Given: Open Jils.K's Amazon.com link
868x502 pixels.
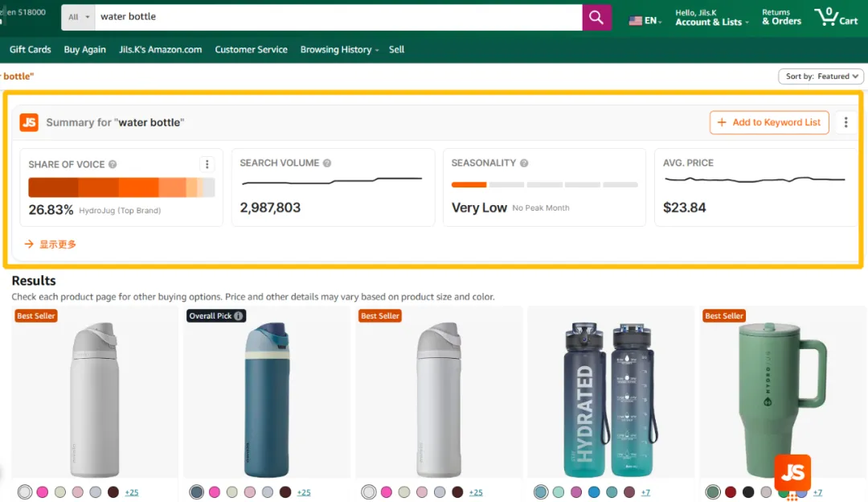Looking at the screenshot, I should pos(161,49).
